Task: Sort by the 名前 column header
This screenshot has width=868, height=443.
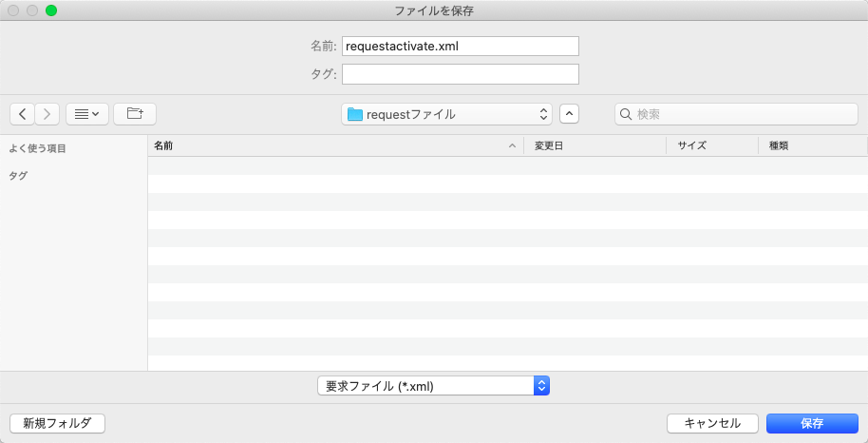Action: (335, 145)
